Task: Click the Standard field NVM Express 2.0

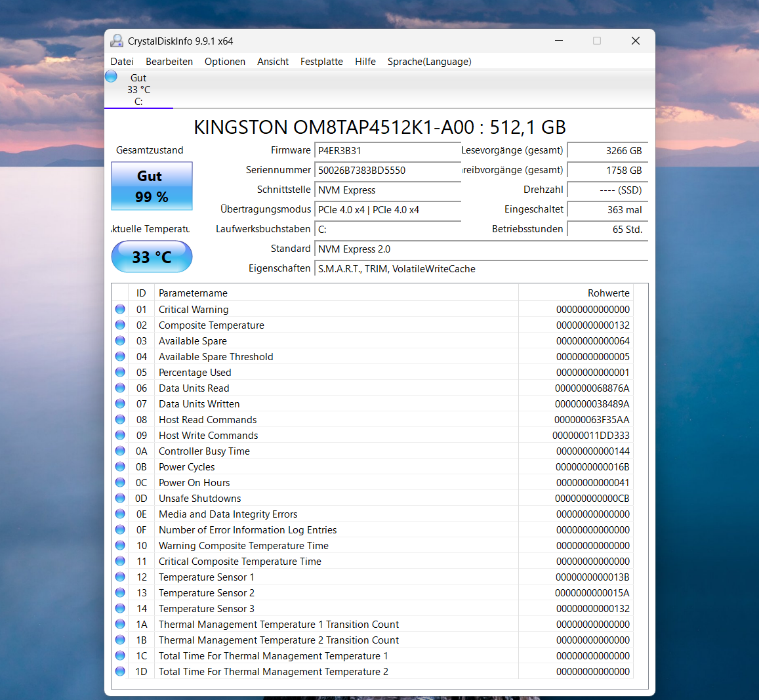Action: (481, 249)
